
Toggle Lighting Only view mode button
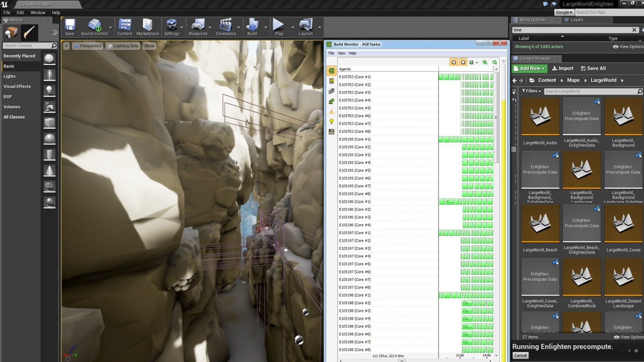122,46
